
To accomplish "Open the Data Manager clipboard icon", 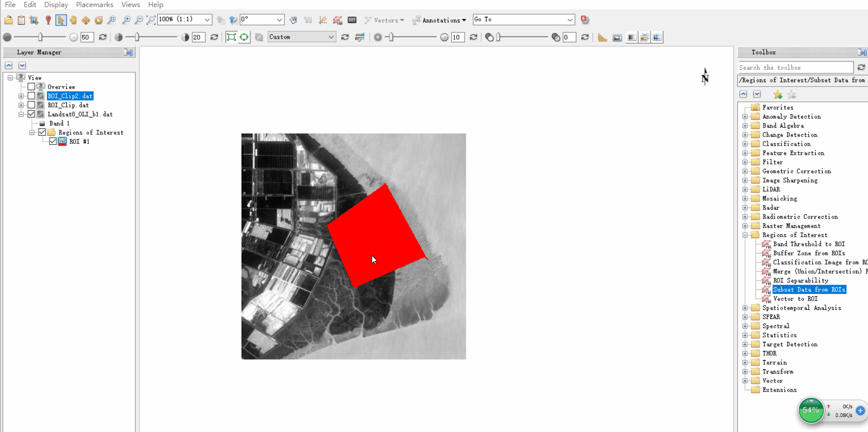I will coord(21,20).
